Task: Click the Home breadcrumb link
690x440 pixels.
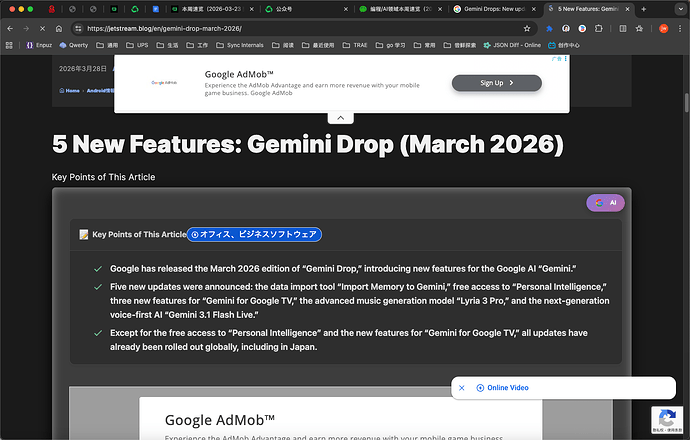Action: tap(70, 91)
